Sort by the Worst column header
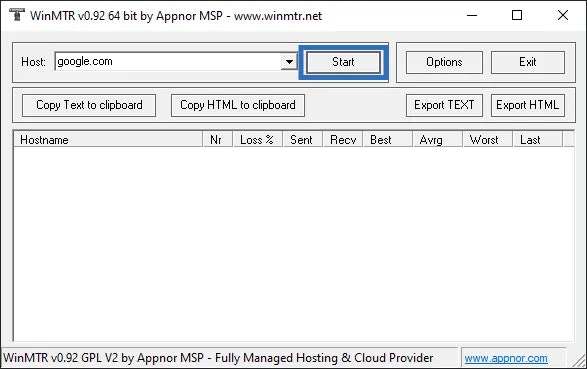Viewport: 587px width, 369px height. coord(488,140)
